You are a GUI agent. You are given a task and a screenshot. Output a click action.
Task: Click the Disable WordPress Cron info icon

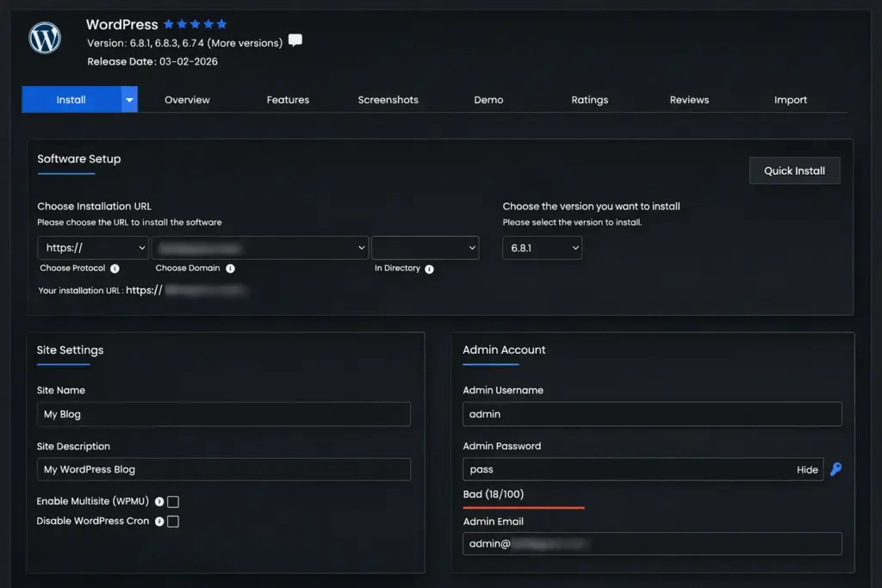tap(159, 522)
